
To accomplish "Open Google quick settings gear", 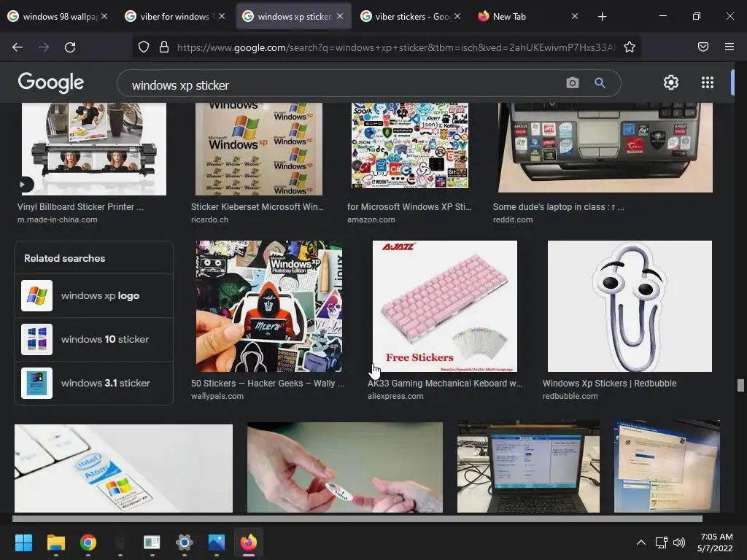I will click(671, 82).
